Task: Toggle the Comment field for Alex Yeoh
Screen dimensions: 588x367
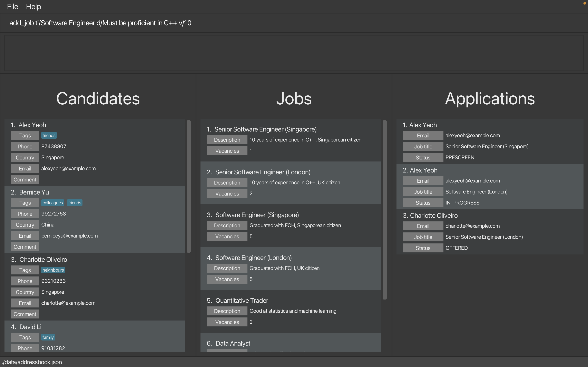Action: click(24, 179)
